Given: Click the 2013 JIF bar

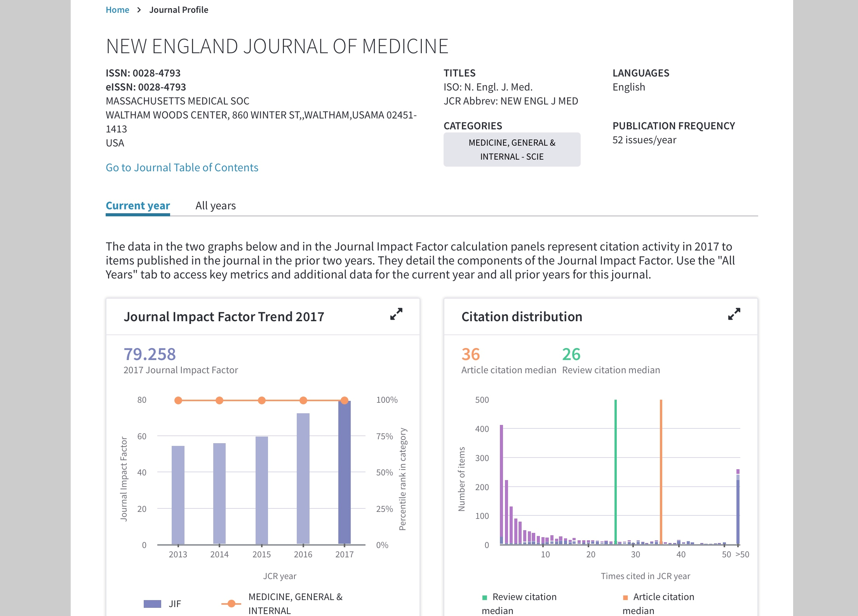Looking at the screenshot, I should click(x=178, y=495).
